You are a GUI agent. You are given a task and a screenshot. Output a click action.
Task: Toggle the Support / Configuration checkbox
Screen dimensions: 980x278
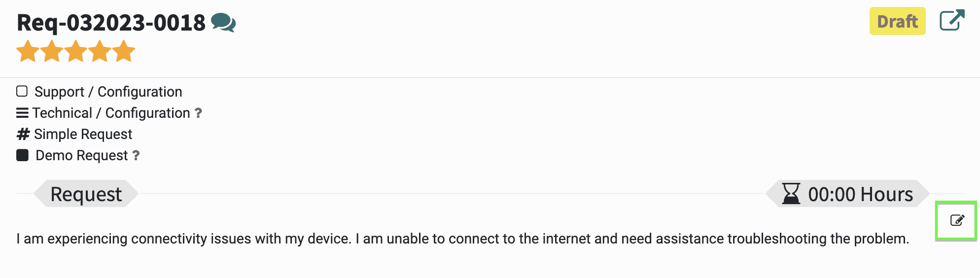22,91
